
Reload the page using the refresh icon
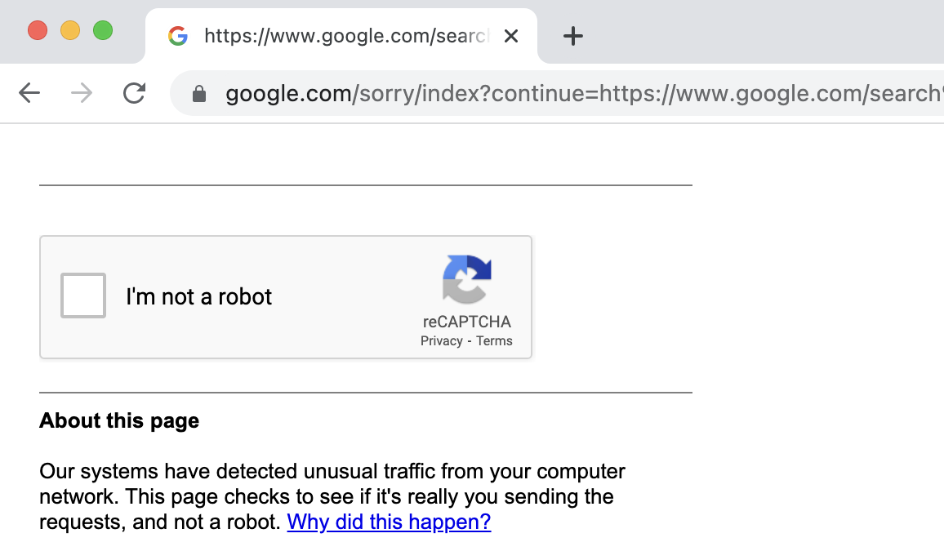click(x=133, y=93)
